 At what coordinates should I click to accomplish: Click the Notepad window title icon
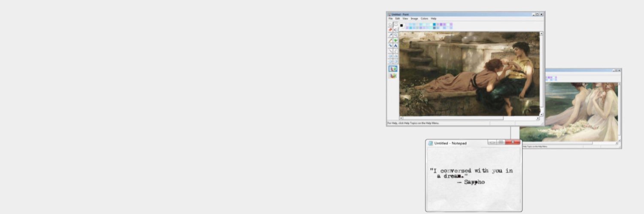tap(430, 143)
